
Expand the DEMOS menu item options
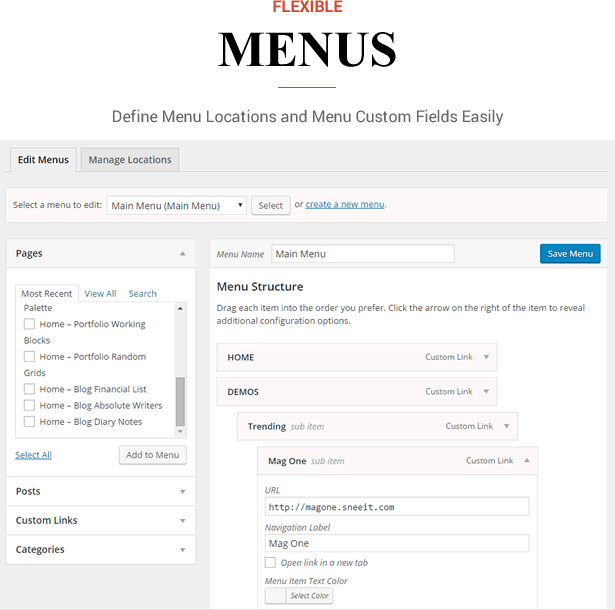pos(486,391)
